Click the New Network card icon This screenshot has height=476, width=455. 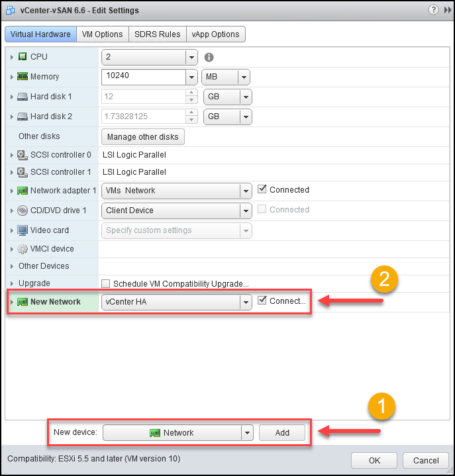coord(23,302)
